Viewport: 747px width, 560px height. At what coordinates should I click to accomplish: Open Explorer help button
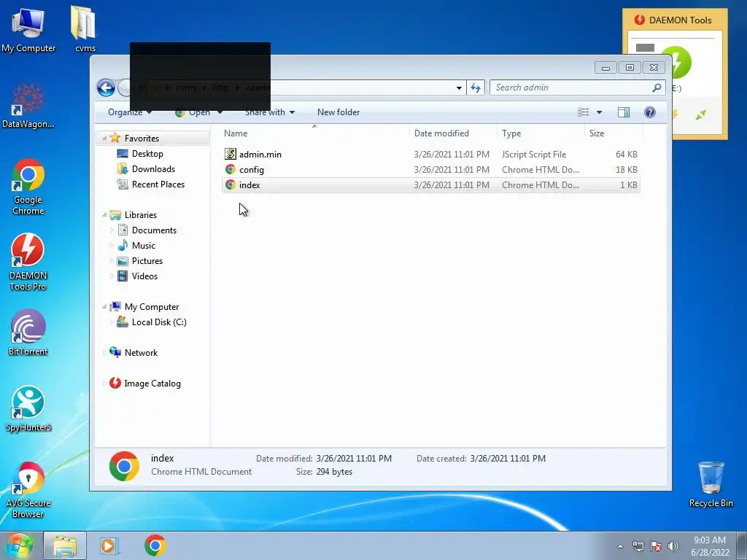pos(649,112)
